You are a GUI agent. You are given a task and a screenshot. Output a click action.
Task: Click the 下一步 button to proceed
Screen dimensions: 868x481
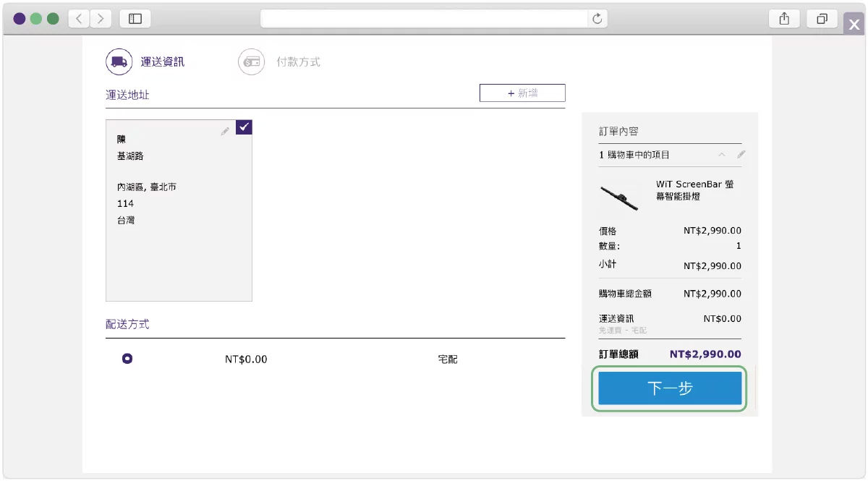pyautogui.click(x=668, y=388)
